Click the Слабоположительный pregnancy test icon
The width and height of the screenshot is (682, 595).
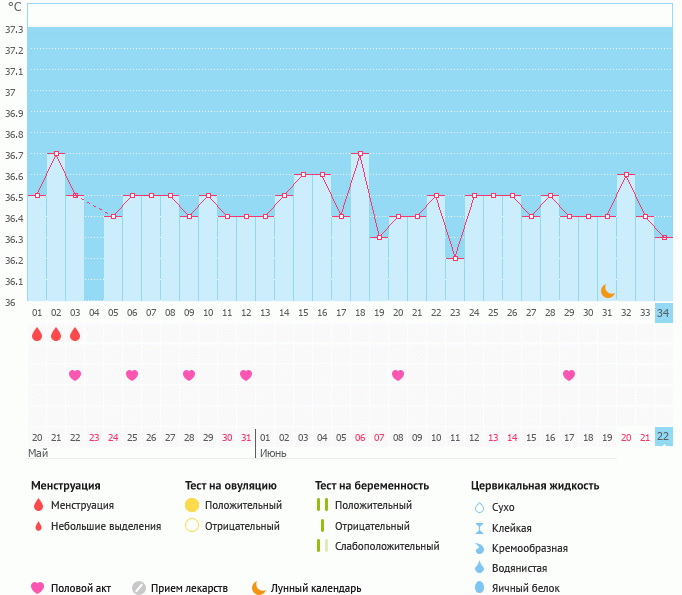coord(322,546)
